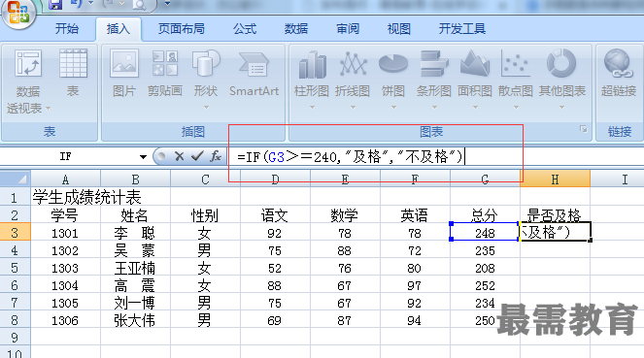Select the cell with name 张大伟
Screen dimensions: 644x358
[135, 320]
